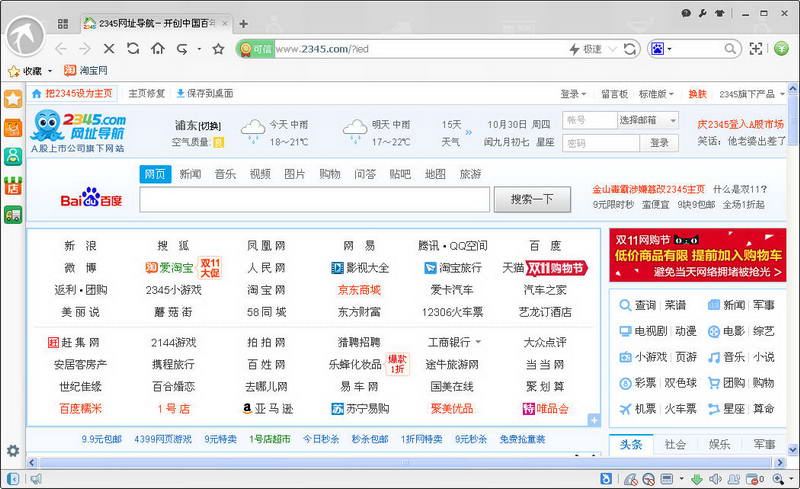Open the dropdown next to undo arrow
Screen dimensions: 800x489
199,49
